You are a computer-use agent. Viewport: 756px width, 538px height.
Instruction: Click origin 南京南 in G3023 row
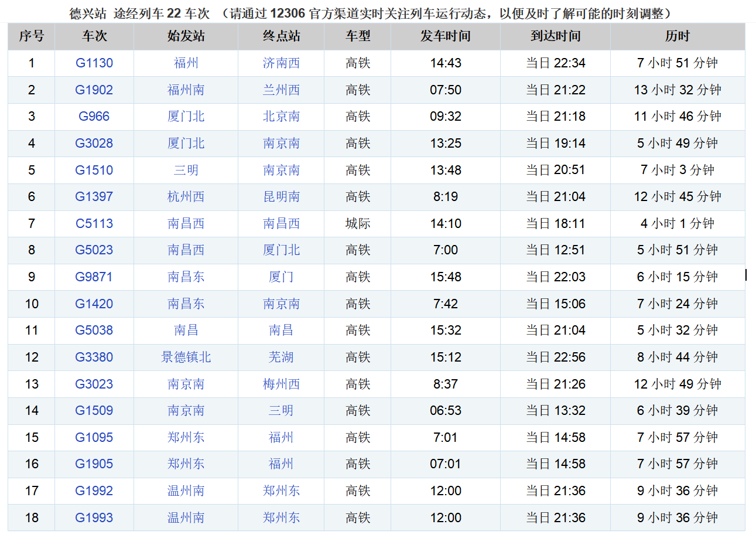click(186, 384)
